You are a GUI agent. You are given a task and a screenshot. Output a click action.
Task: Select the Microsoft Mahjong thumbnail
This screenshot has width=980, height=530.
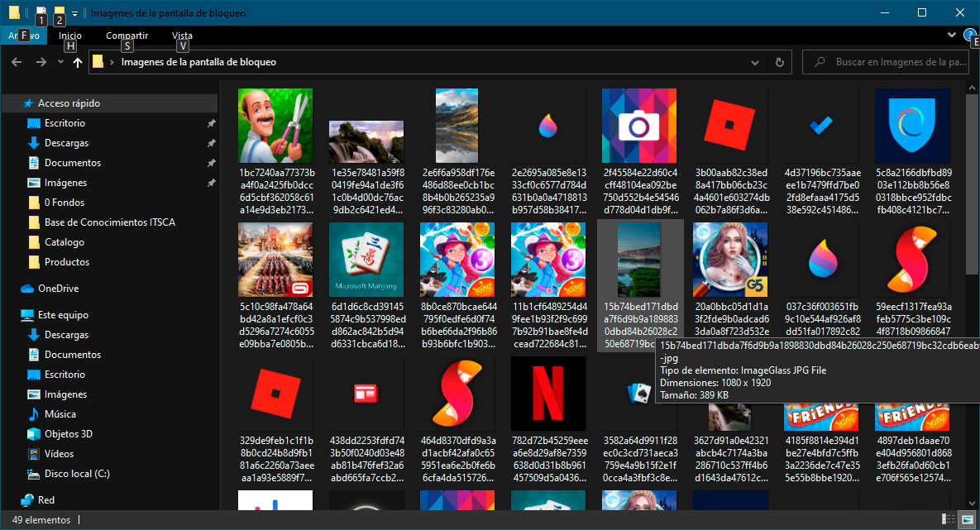[366, 260]
